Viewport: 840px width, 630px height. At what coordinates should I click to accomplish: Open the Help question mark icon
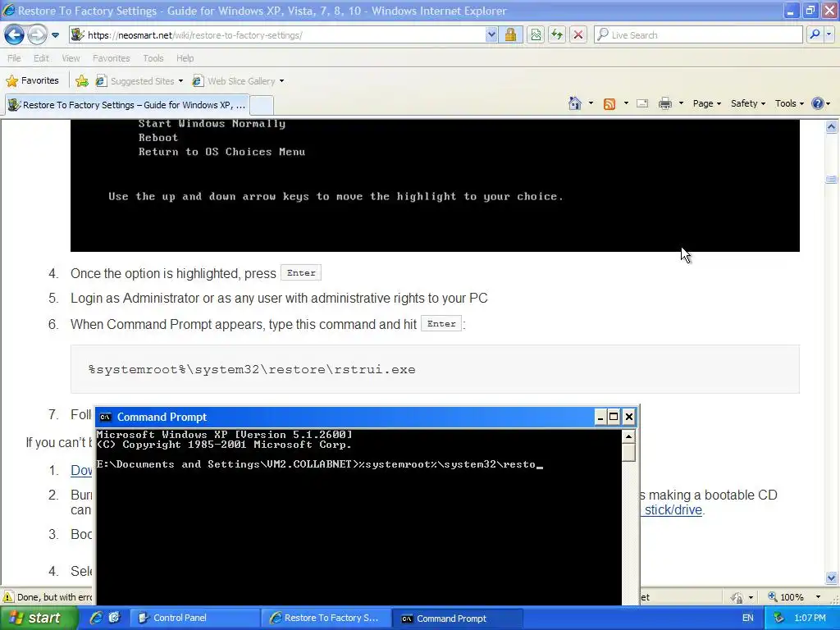(x=817, y=103)
